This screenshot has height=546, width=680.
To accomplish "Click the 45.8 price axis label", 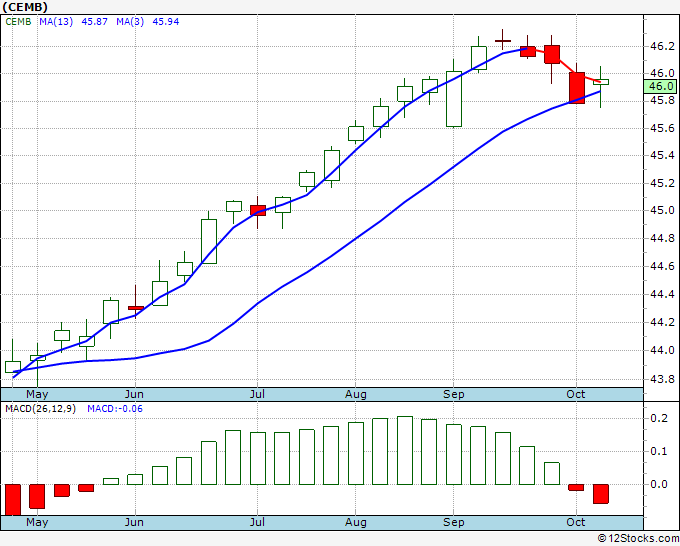I will 662,101.
